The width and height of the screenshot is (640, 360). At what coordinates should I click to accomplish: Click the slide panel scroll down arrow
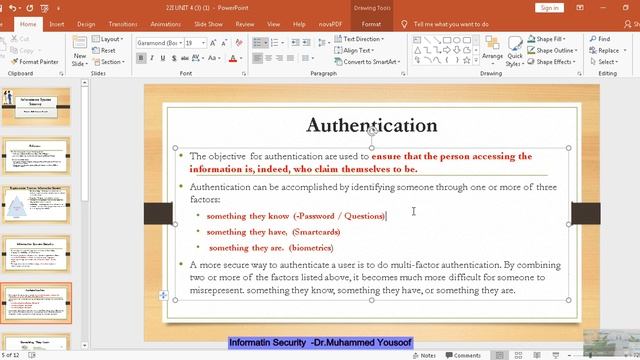point(84,345)
